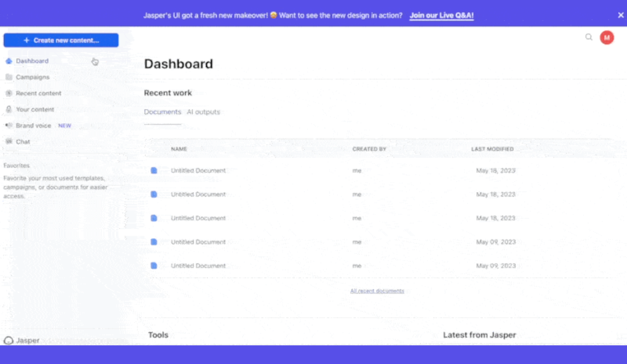Dismiss the top announcement banner
Image resolution: width=627 pixels, height=364 pixels.
click(x=620, y=15)
